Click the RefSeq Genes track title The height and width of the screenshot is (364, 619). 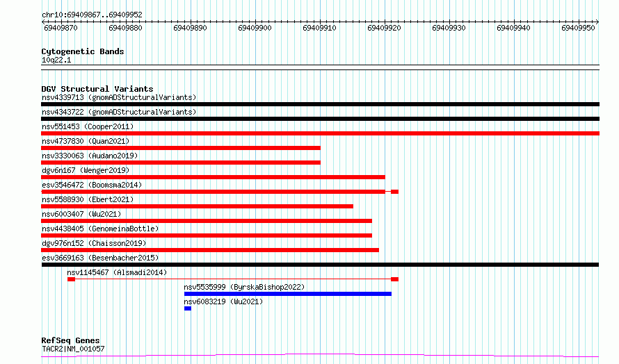tap(70, 341)
